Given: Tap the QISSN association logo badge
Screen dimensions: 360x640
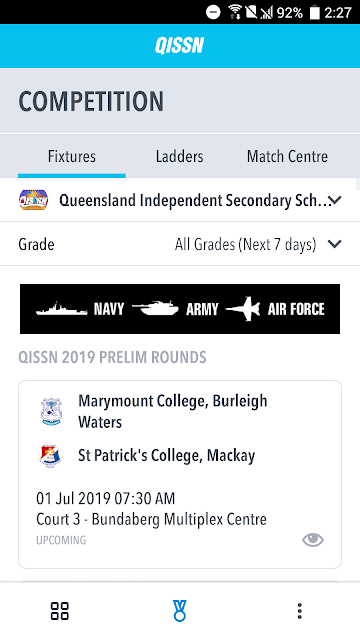Looking at the screenshot, I should (x=33, y=200).
